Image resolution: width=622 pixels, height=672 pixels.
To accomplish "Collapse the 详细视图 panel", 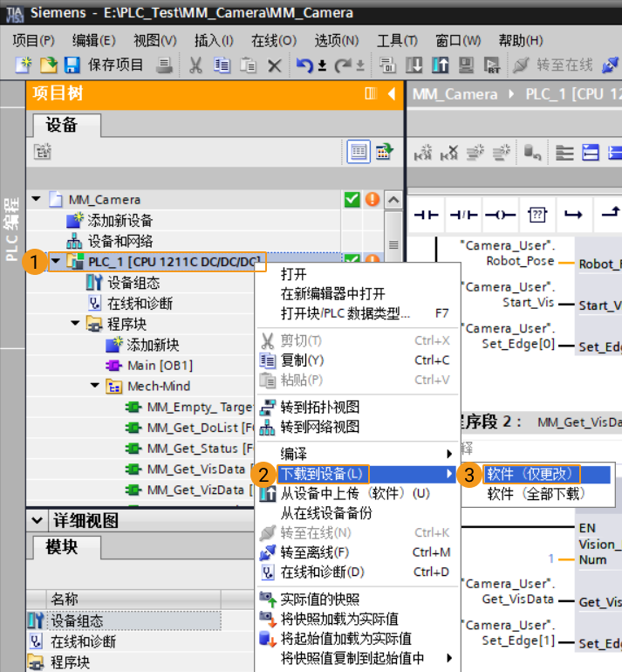I will coord(38,521).
